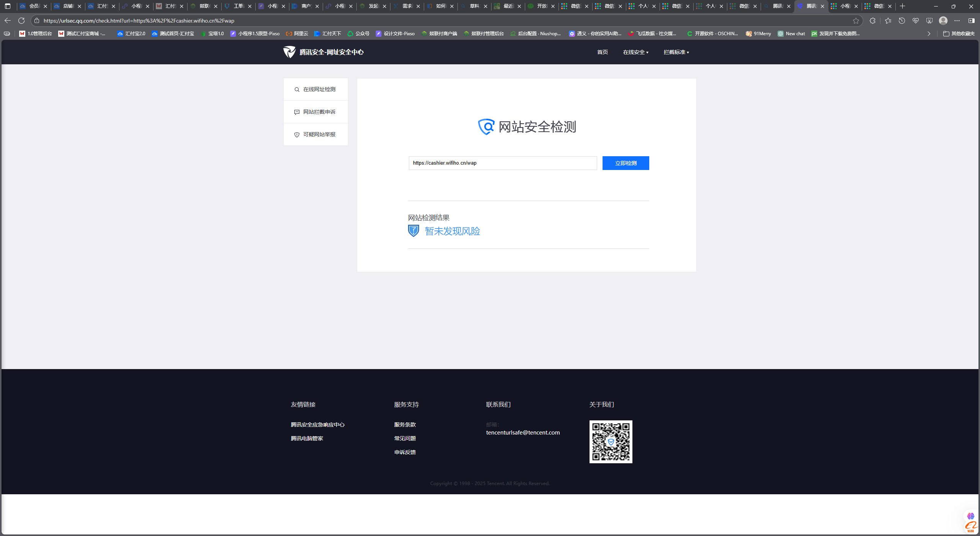Select 可疑网站举报 in the sidebar
980x536 pixels.
[x=315, y=134]
